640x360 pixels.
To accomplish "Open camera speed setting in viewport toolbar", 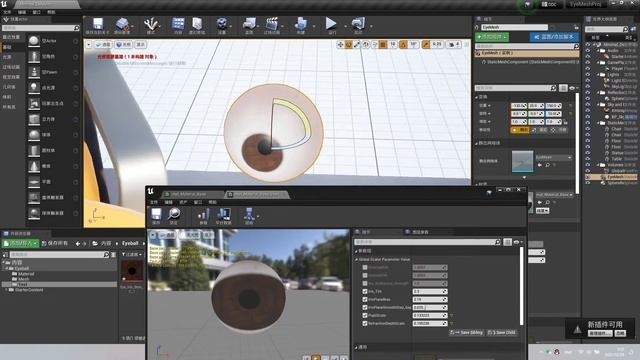I will [454, 44].
